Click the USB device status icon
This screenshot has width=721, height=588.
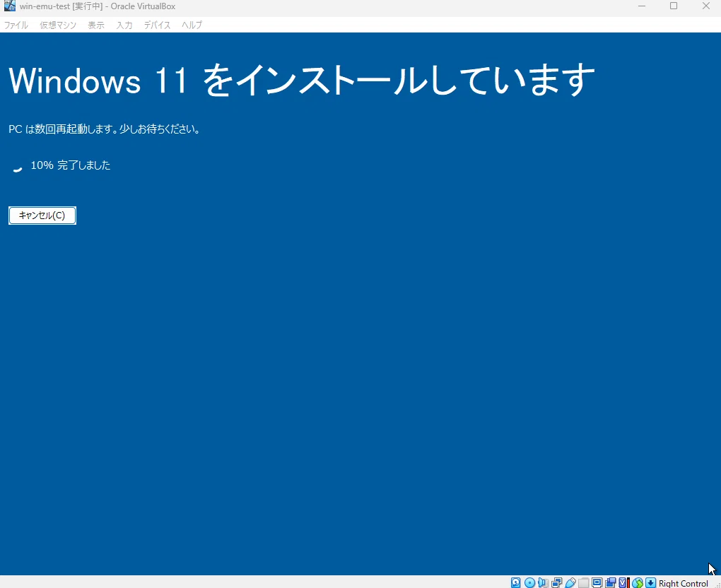coord(570,582)
